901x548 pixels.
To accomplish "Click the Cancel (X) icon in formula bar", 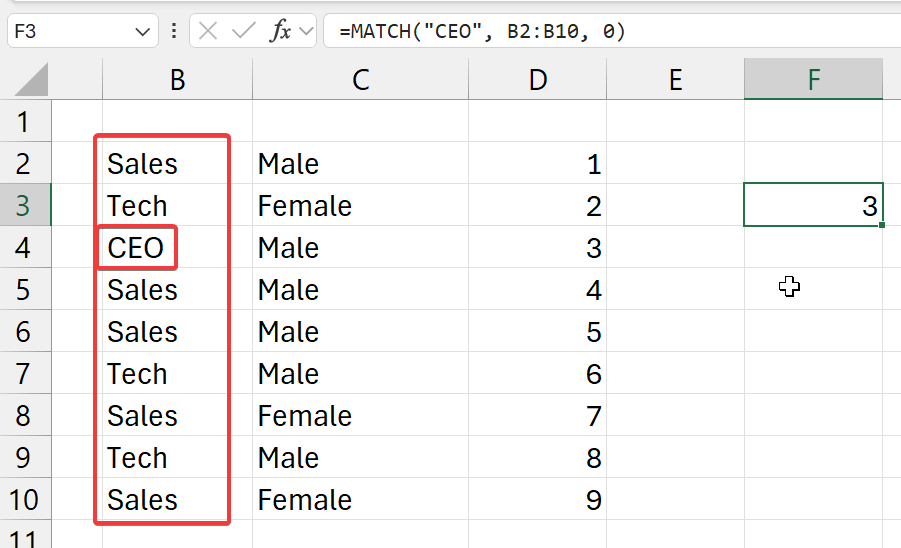I will [x=208, y=31].
